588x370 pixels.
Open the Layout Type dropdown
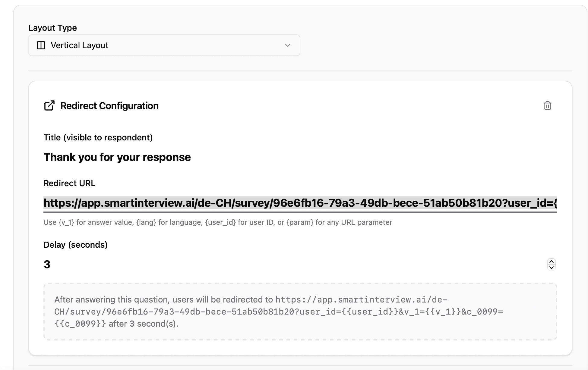pos(164,45)
